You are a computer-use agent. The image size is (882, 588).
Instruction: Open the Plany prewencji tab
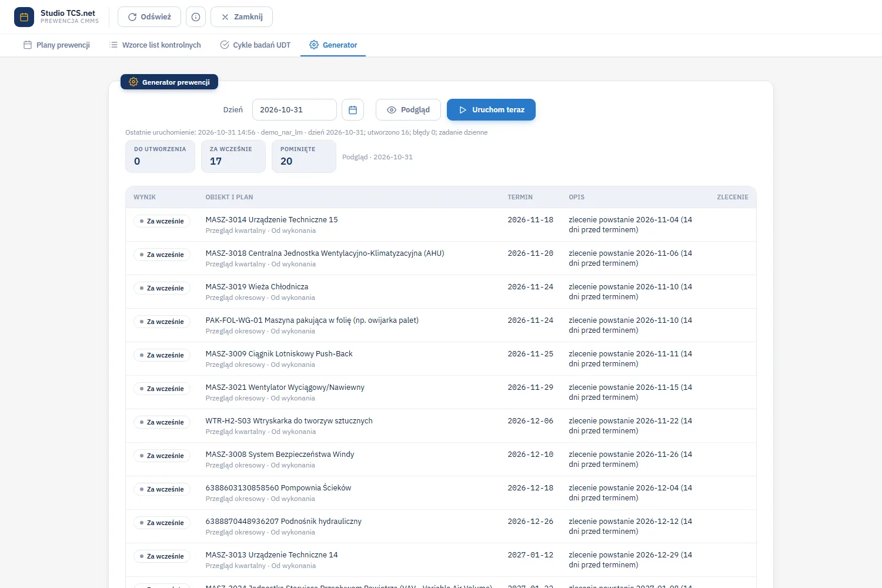click(x=56, y=45)
